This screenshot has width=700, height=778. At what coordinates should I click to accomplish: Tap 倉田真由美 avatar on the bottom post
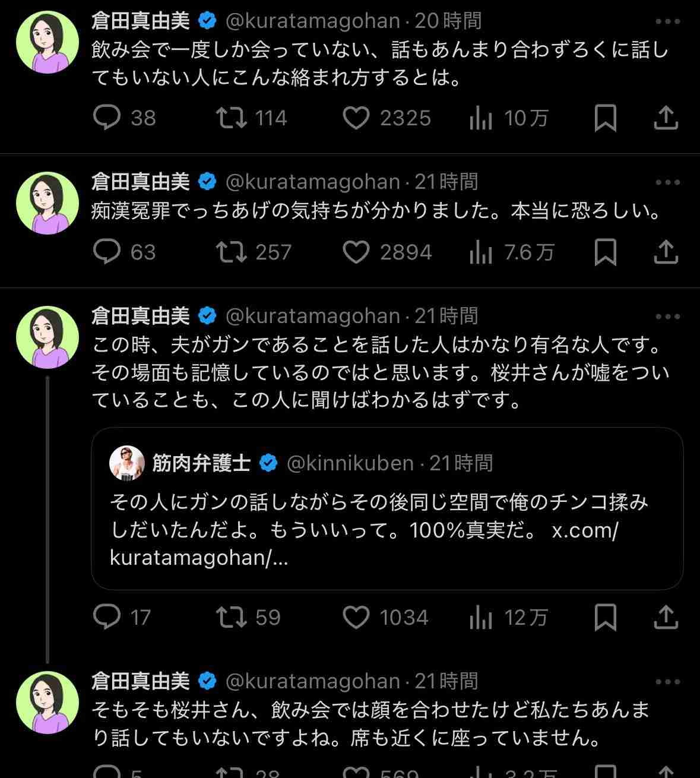click(47, 703)
